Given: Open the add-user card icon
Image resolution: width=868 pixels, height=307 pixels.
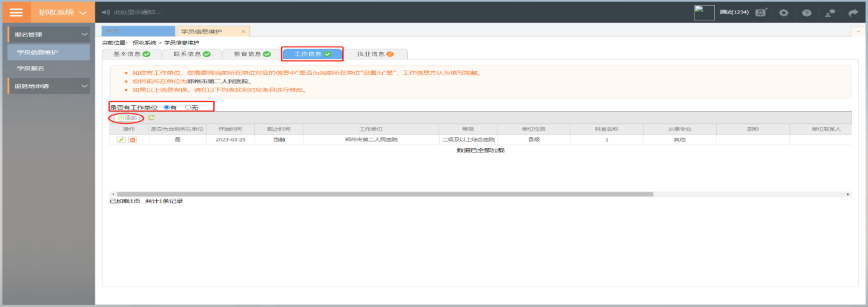Looking at the screenshot, I should pos(761,12).
